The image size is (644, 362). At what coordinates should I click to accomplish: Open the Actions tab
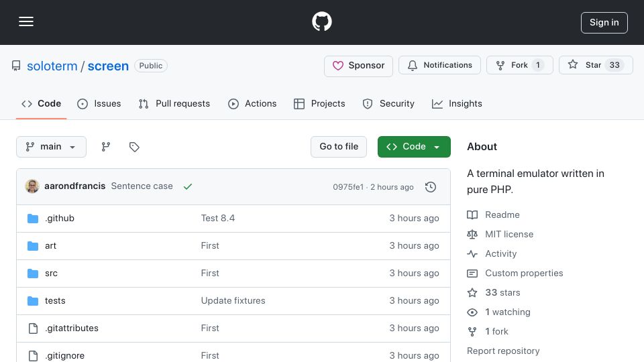coord(252,104)
